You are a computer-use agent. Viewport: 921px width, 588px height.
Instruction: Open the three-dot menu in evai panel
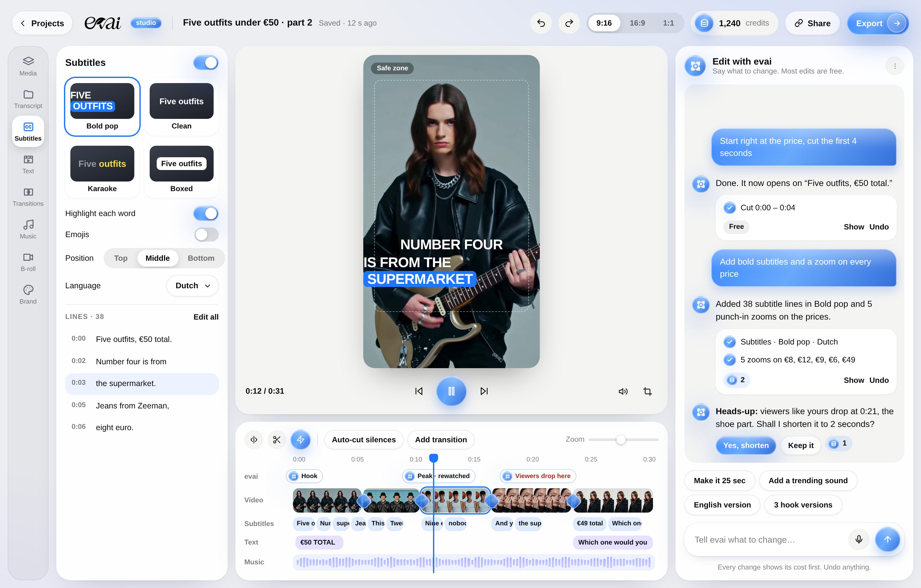(894, 66)
